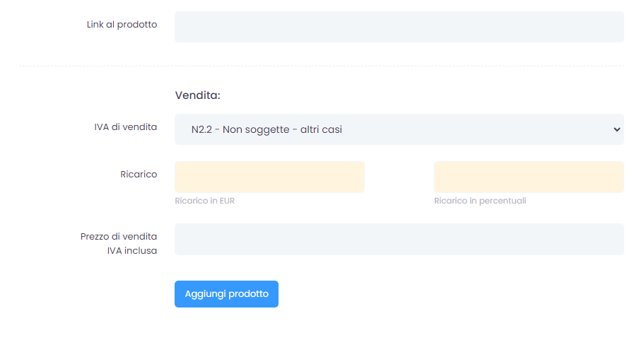644x340 pixels.
Task: Focus the Ricarico in EUR field
Action: (x=269, y=177)
